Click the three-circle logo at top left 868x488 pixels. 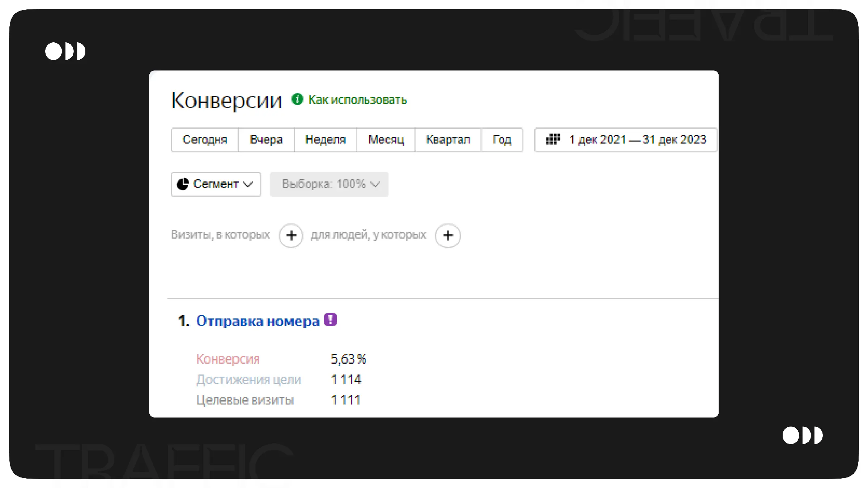click(65, 51)
